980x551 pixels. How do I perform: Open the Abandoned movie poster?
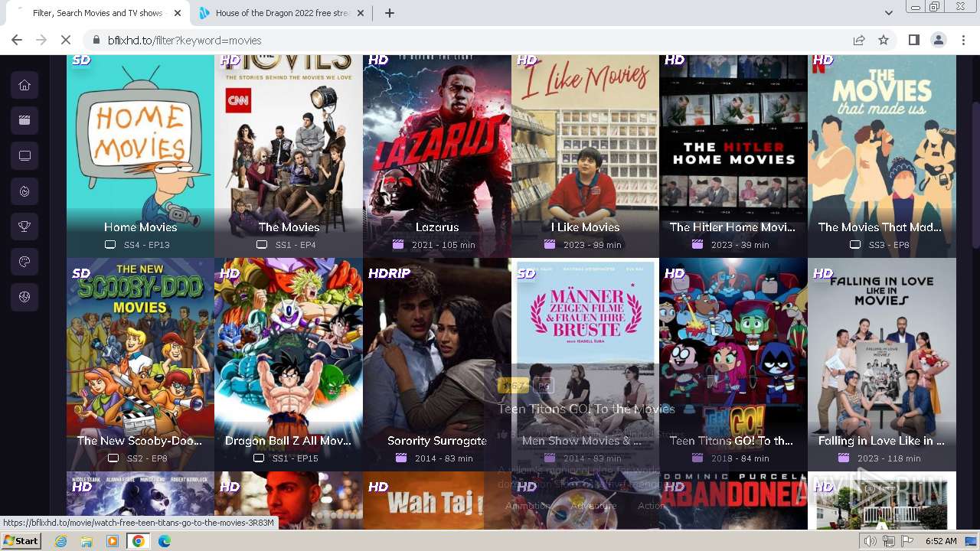[x=733, y=500]
